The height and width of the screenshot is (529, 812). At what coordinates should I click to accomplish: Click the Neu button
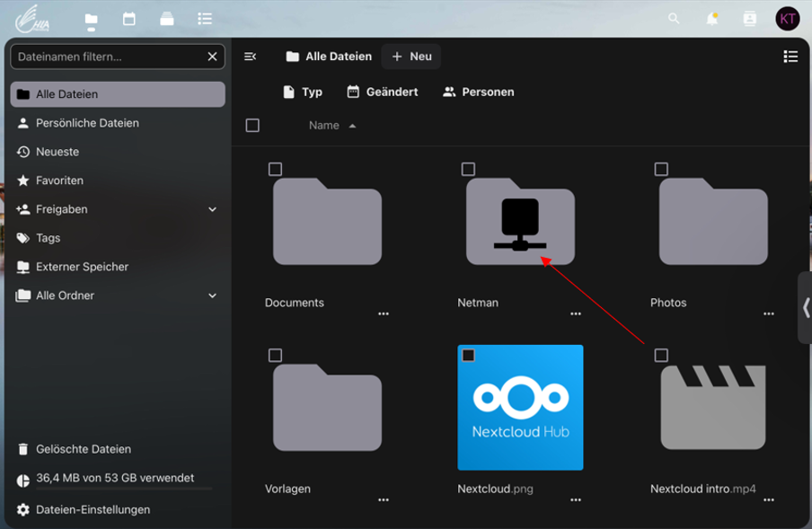click(411, 57)
